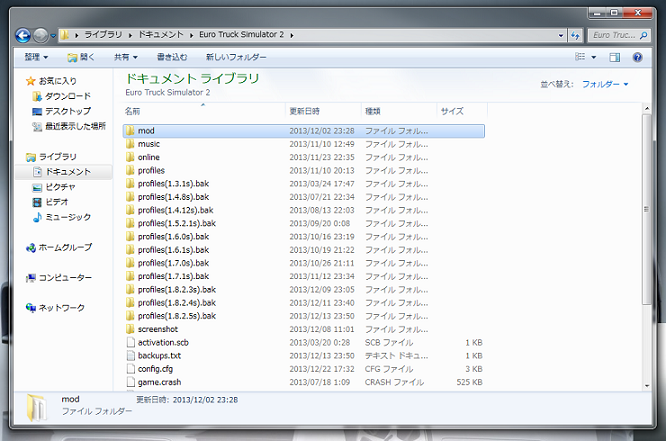
Task: Select the profiles(1.7.0s).bak folder icon
Action: [130, 263]
